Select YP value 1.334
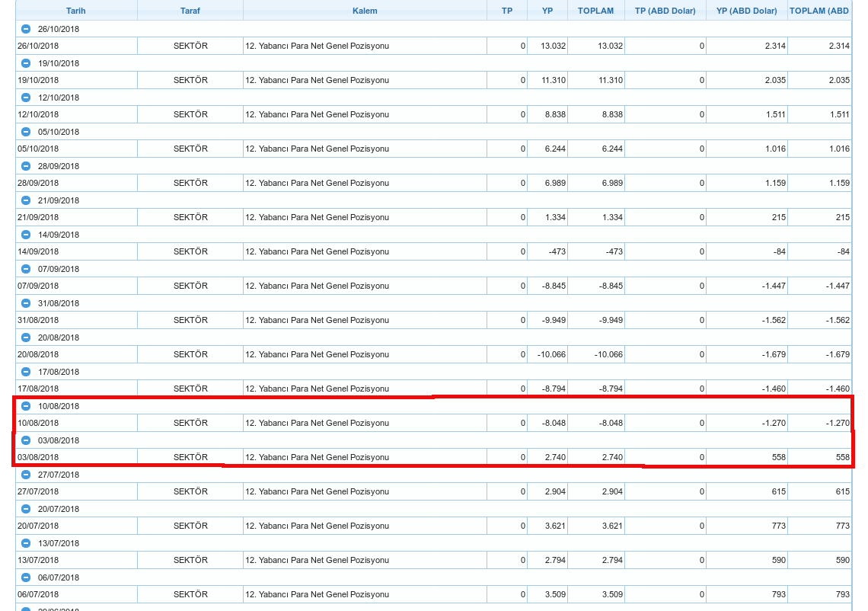868x611 pixels. pos(547,218)
